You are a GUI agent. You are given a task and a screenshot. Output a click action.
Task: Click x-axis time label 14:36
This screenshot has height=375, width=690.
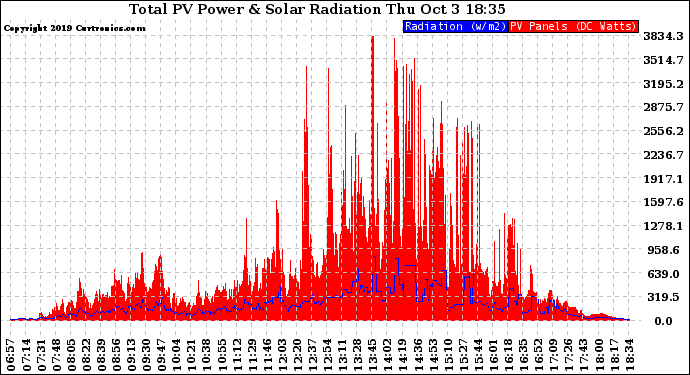click(418, 354)
